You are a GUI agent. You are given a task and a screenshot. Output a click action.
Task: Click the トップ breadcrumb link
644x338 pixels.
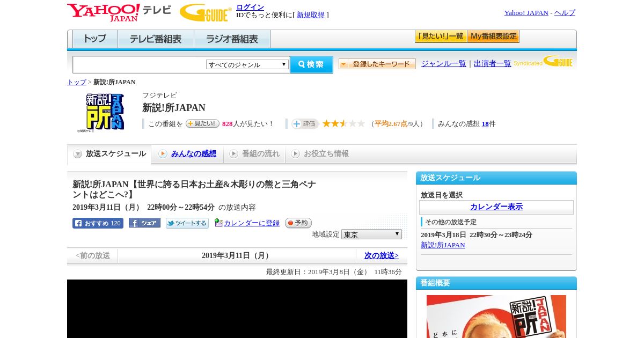coord(77,82)
